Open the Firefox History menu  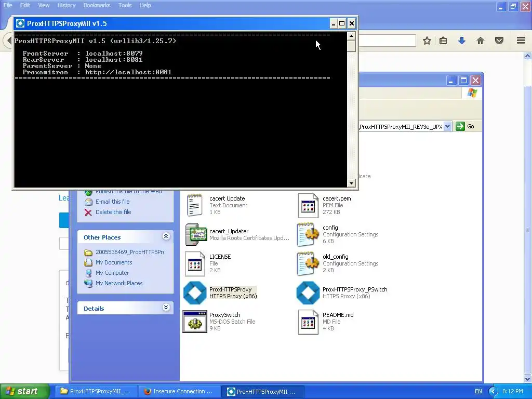click(x=66, y=5)
